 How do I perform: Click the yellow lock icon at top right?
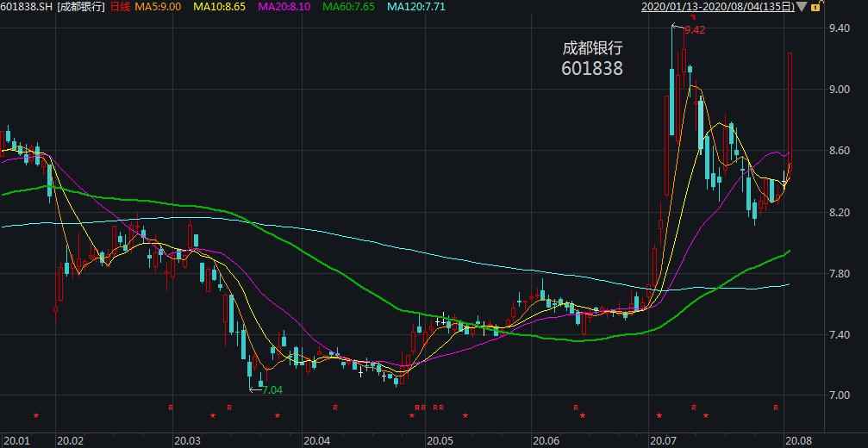815,7
